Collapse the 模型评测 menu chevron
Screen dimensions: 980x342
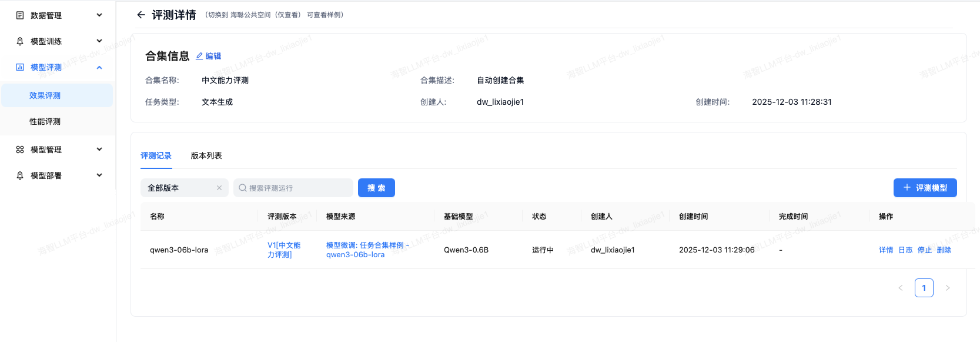click(x=99, y=67)
